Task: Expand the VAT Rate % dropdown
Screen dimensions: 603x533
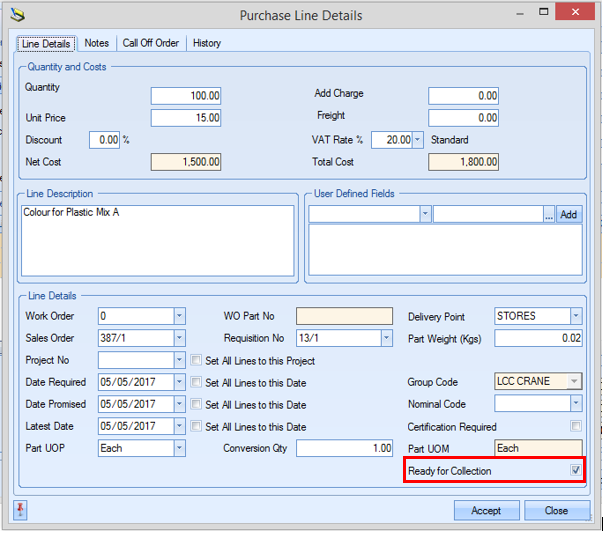Action: [418, 140]
